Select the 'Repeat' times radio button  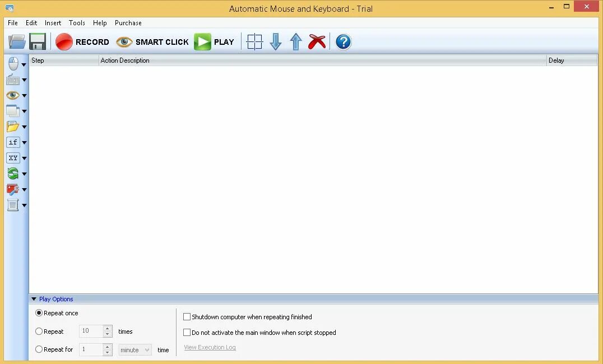39,332
